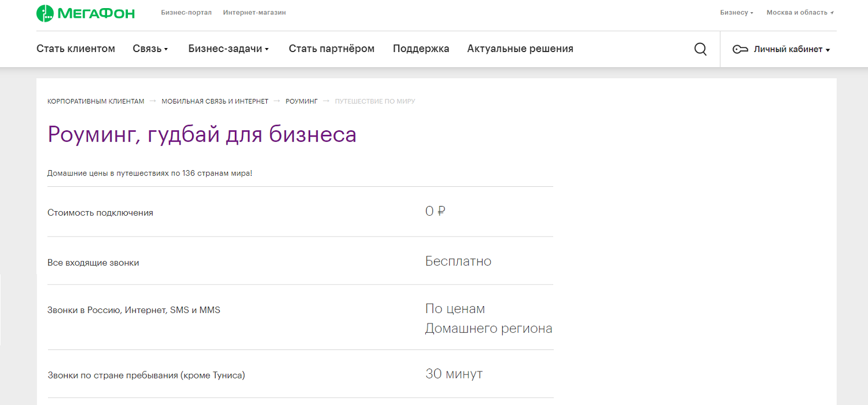Click the key icon by Личный кабинет
Image resolution: width=868 pixels, height=405 pixels.
pyautogui.click(x=740, y=50)
